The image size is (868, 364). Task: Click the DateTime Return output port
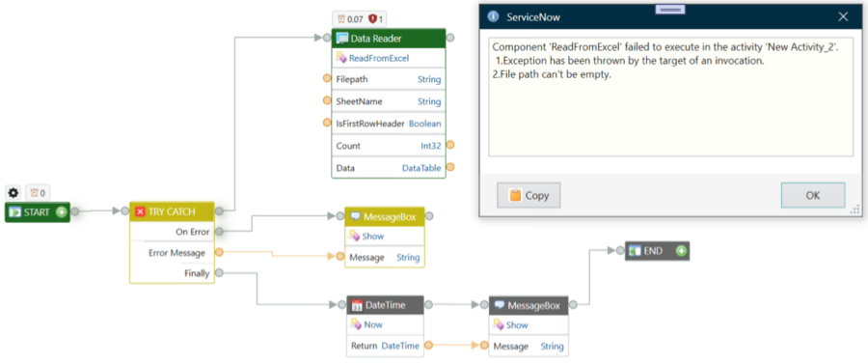428,346
